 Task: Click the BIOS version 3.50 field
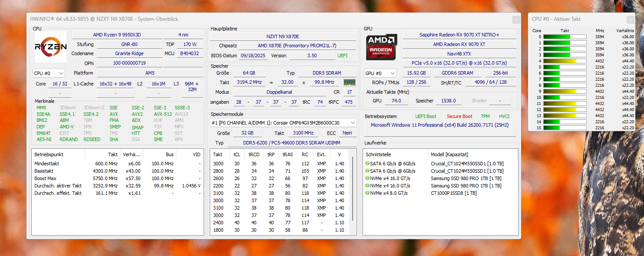(312, 56)
